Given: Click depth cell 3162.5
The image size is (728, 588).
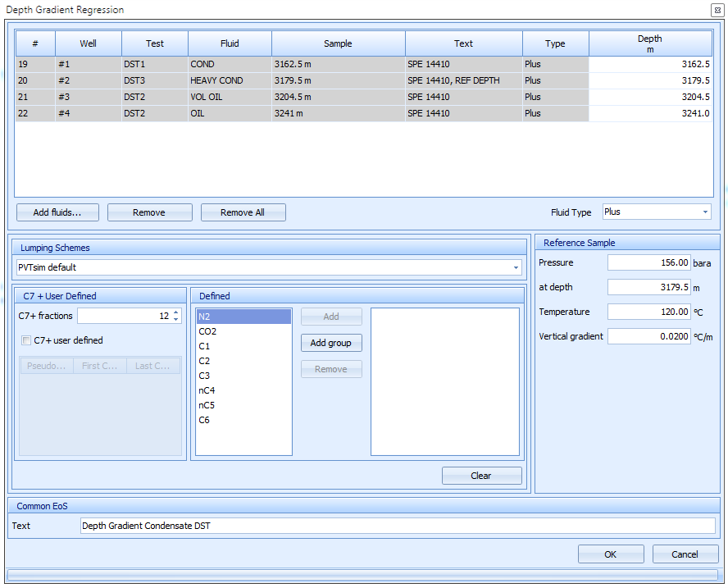Looking at the screenshot, I should click(650, 64).
